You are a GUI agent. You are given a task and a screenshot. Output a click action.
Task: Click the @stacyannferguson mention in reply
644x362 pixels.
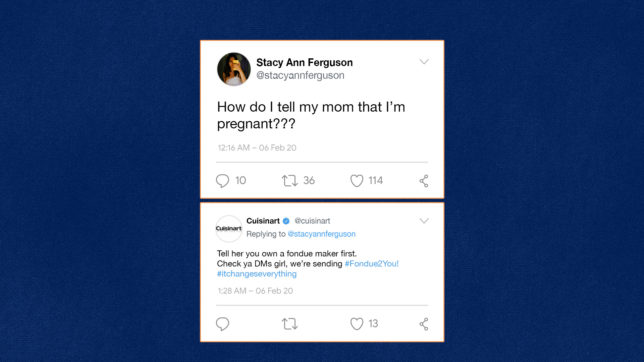tap(321, 234)
